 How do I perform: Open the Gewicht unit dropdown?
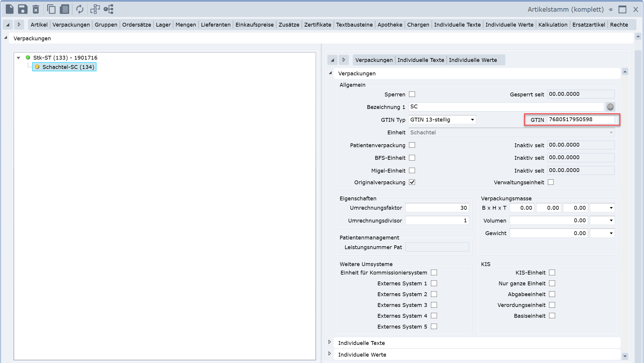tap(611, 233)
